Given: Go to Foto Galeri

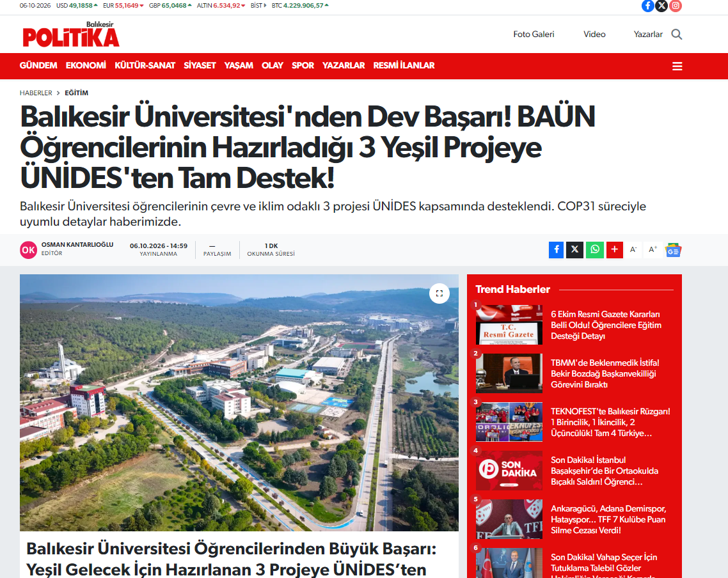Looking at the screenshot, I should pyautogui.click(x=534, y=35).
